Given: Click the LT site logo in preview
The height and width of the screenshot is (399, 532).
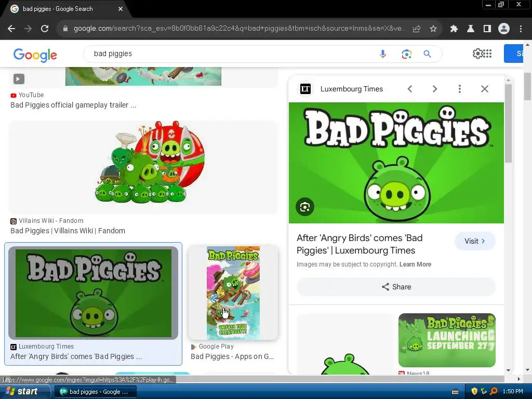Looking at the screenshot, I should (x=305, y=89).
